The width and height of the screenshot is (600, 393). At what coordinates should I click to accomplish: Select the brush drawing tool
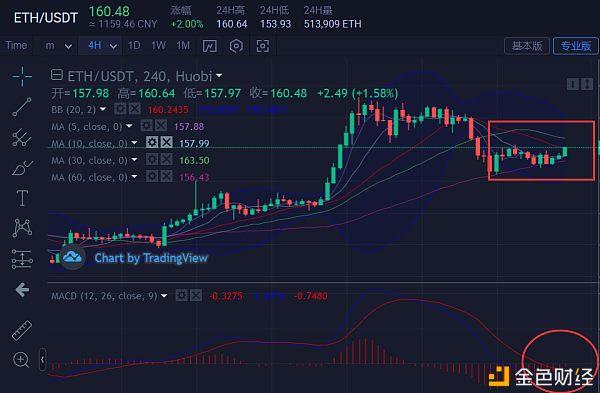tap(22, 168)
